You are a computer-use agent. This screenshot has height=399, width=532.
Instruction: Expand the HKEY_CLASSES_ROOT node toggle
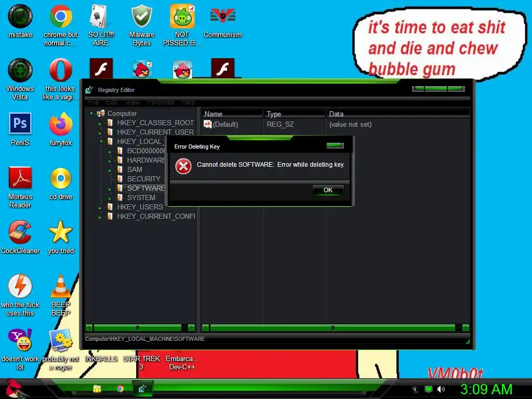(100, 124)
